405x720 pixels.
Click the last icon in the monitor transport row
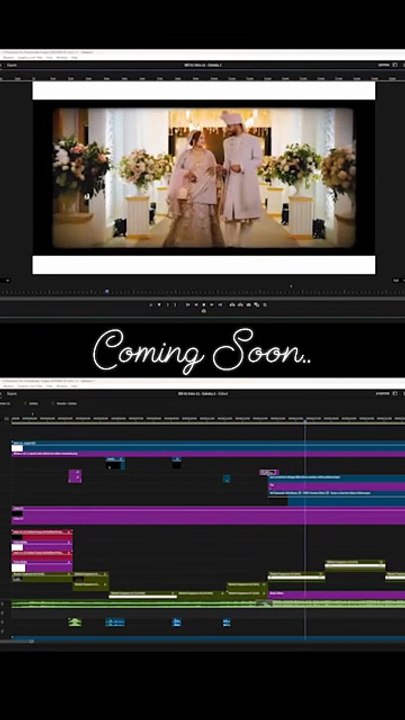[265, 304]
